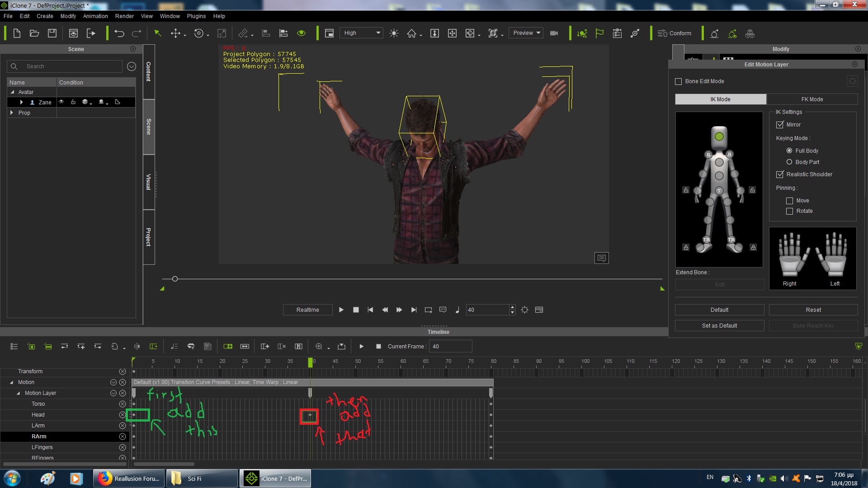Open the Render menu
Image resolution: width=868 pixels, height=488 pixels.
(124, 16)
